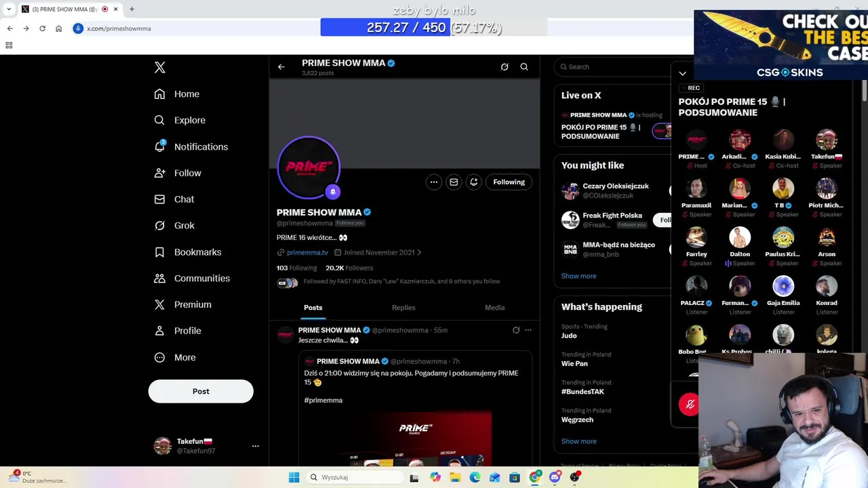This screenshot has width=868, height=488.
Task: Click the white Post button
Action: [201, 391]
